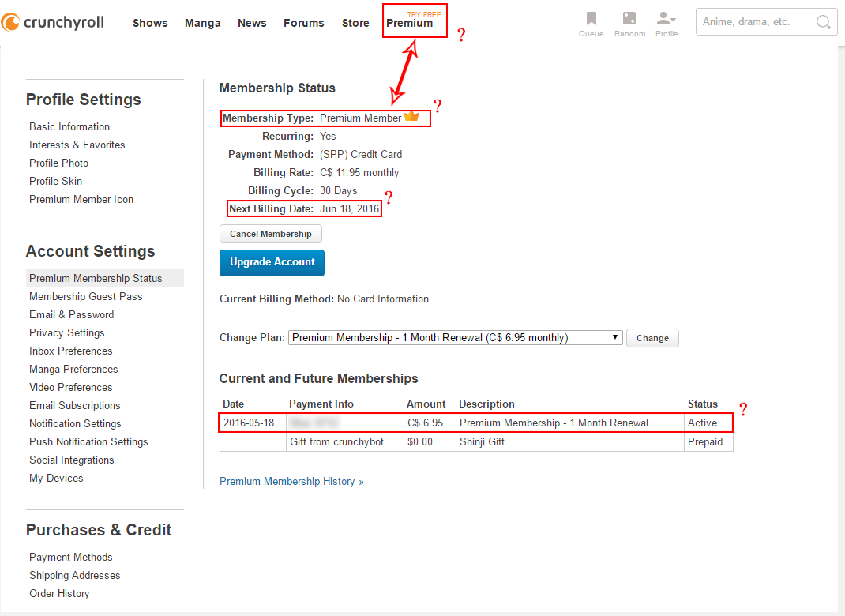
Task: Open Notification Settings page
Action: pos(75,423)
